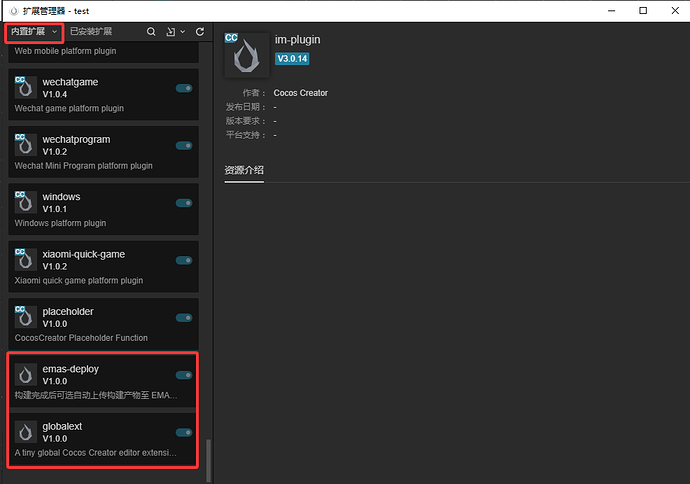Toggle the globalext extension switch

(184, 433)
